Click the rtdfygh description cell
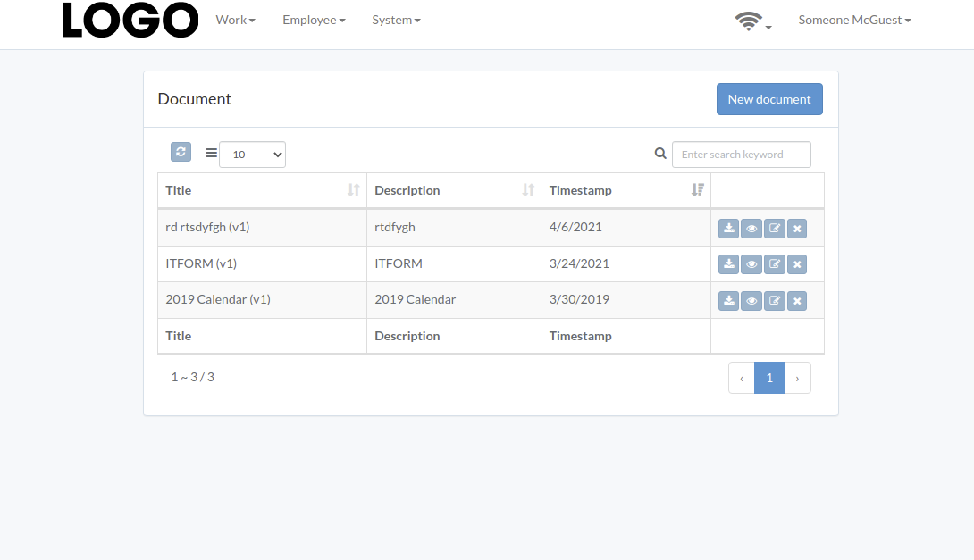Image resolution: width=974 pixels, height=560 pixels. click(455, 227)
